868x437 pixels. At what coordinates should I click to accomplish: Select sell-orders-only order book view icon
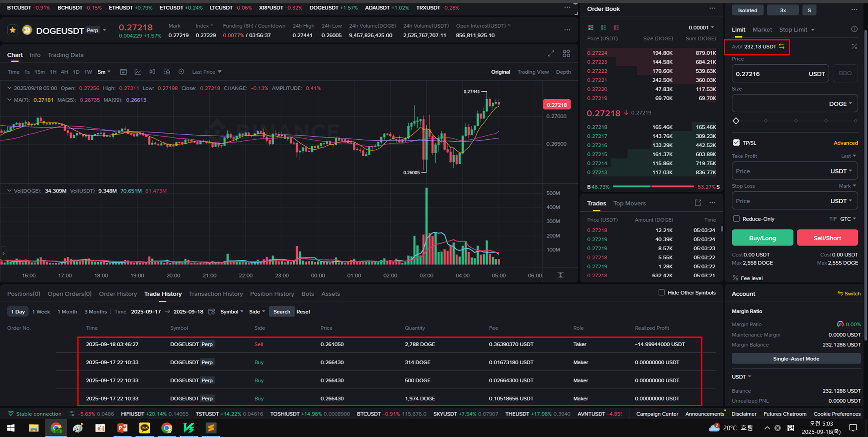pos(616,27)
